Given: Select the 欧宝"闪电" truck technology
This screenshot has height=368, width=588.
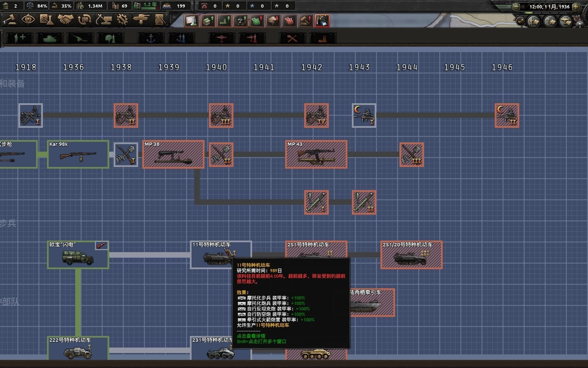Looking at the screenshot, I should (78, 255).
